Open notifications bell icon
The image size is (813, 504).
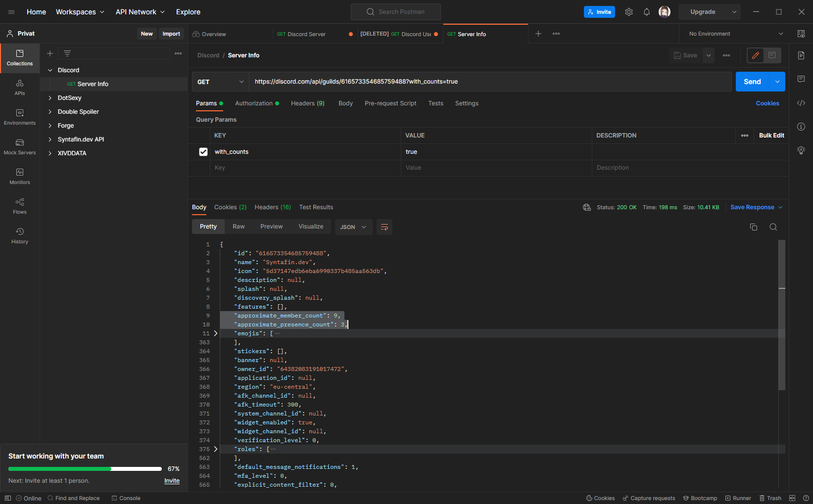pos(646,12)
